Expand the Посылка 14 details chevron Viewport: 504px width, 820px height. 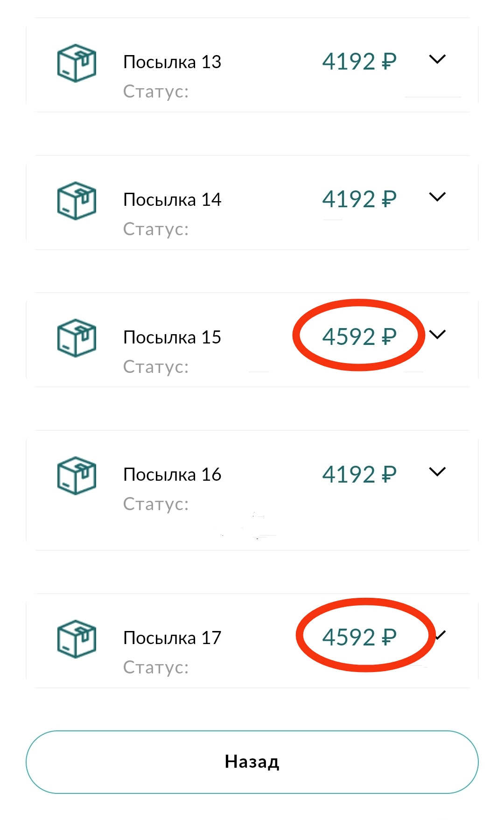click(x=437, y=197)
